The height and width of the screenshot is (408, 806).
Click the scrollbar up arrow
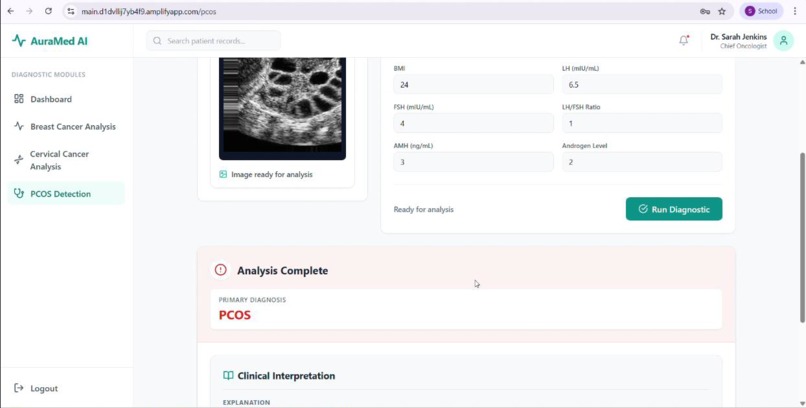802,62
